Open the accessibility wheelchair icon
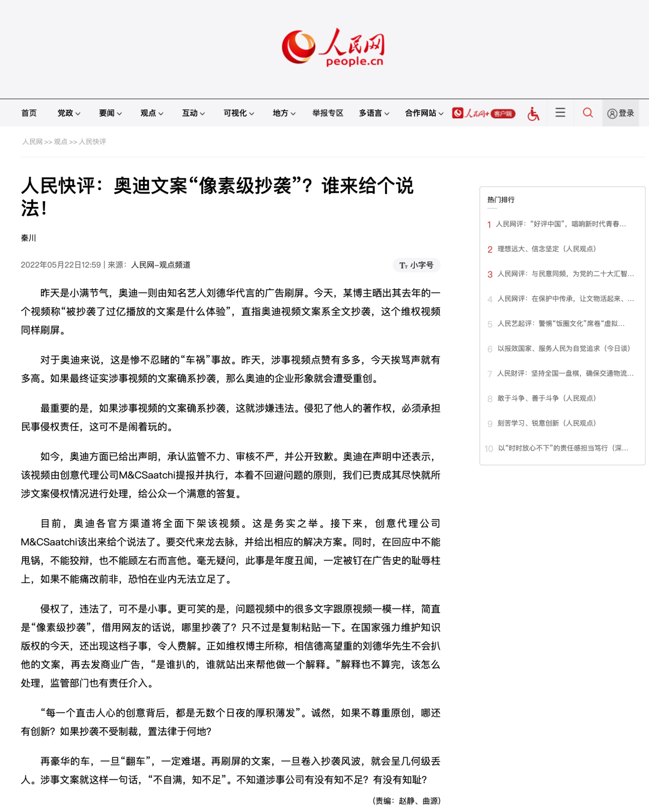The image size is (649, 812). click(533, 112)
